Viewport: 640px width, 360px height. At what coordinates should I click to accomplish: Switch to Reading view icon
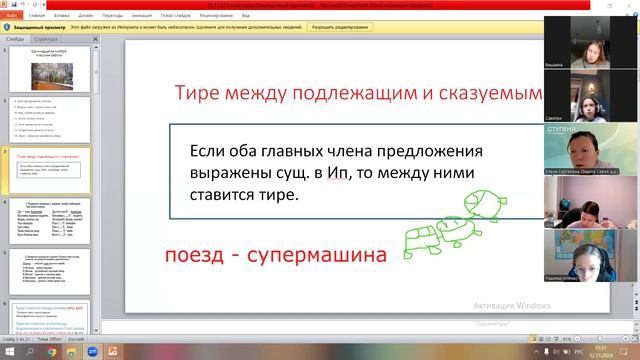(x=548, y=339)
